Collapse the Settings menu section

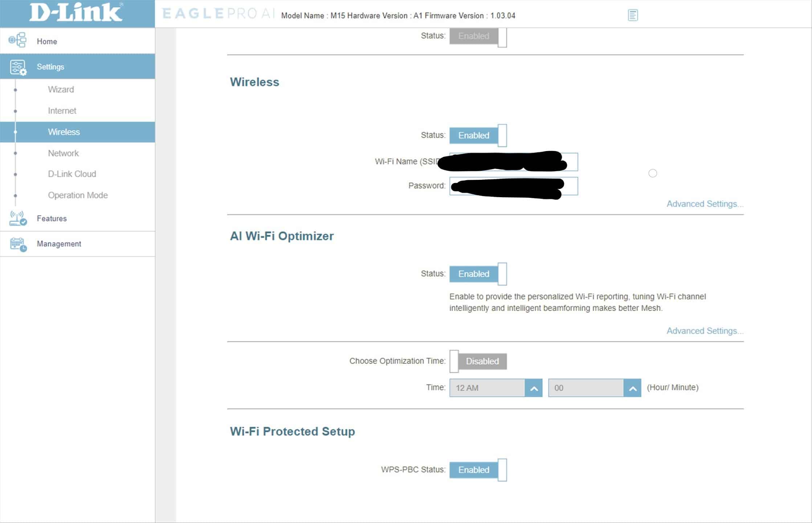77,66
